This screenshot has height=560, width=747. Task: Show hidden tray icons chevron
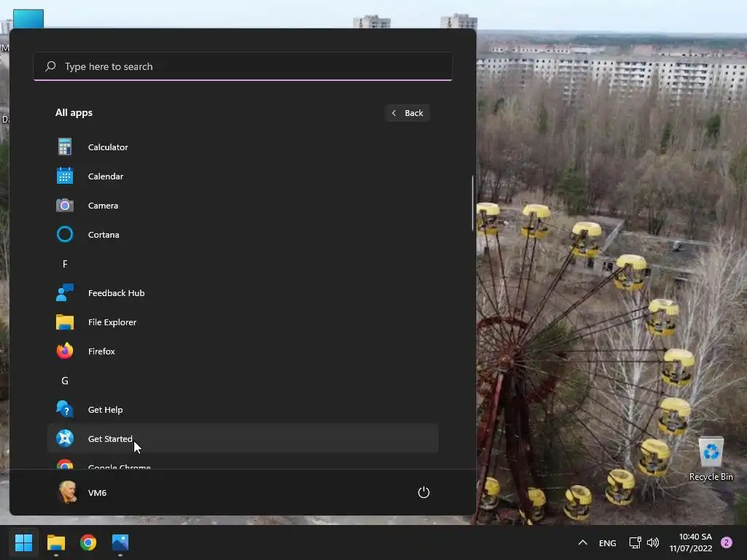(583, 542)
